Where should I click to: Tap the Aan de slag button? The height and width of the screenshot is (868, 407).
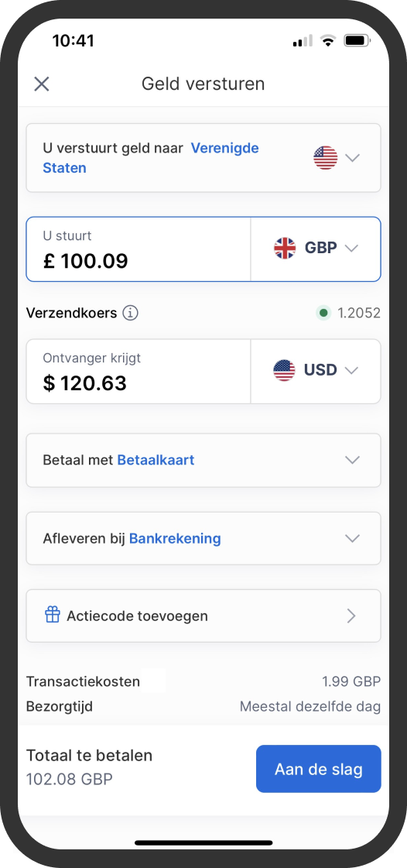click(x=319, y=768)
